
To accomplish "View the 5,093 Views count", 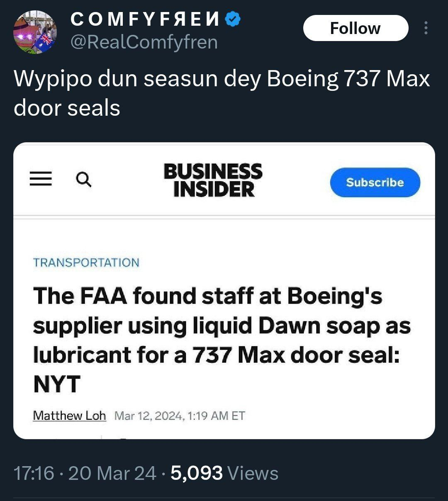I will 224,473.
